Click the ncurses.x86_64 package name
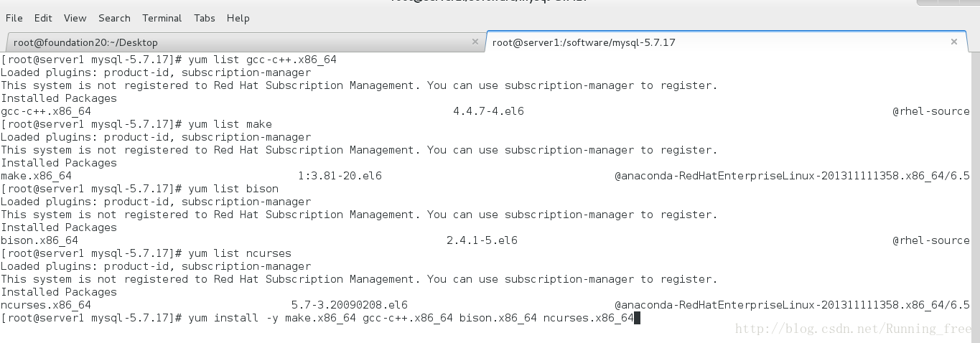Image resolution: width=980 pixels, height=343 pixels. pyautogui.click(x=46, y=305)
